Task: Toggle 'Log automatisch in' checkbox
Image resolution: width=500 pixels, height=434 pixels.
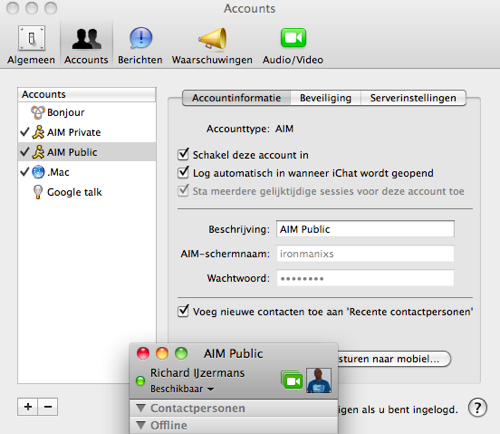Action: (183, 172)
